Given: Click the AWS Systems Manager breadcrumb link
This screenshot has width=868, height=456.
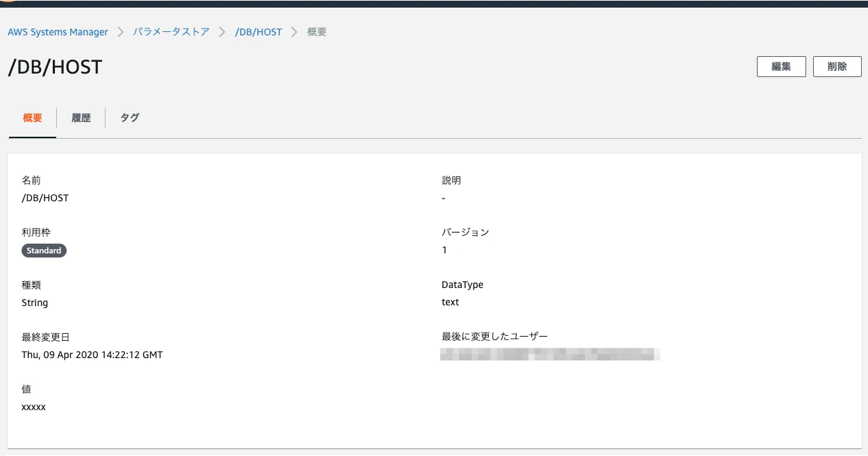Looking at the screenshot, I should [x=58, y=32].
